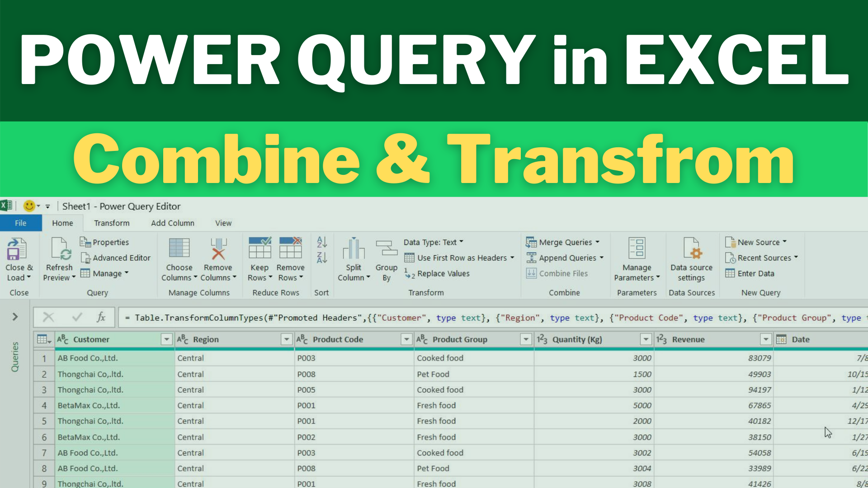
Task: Click the Revenue column data type icon
Action: click(x=661, y=339)
